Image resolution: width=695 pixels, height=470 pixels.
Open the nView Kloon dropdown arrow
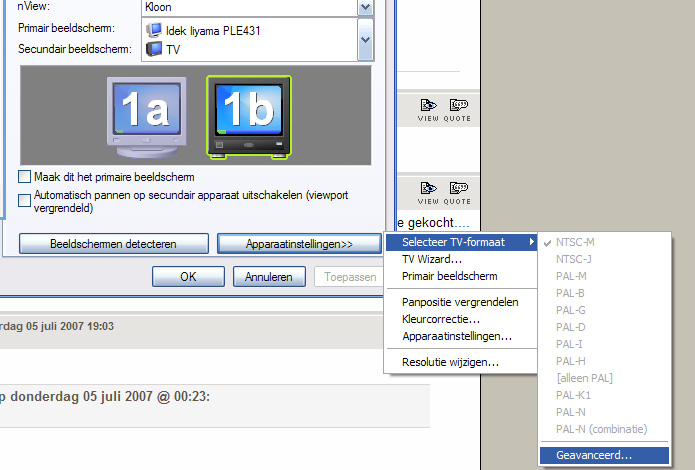366,8
